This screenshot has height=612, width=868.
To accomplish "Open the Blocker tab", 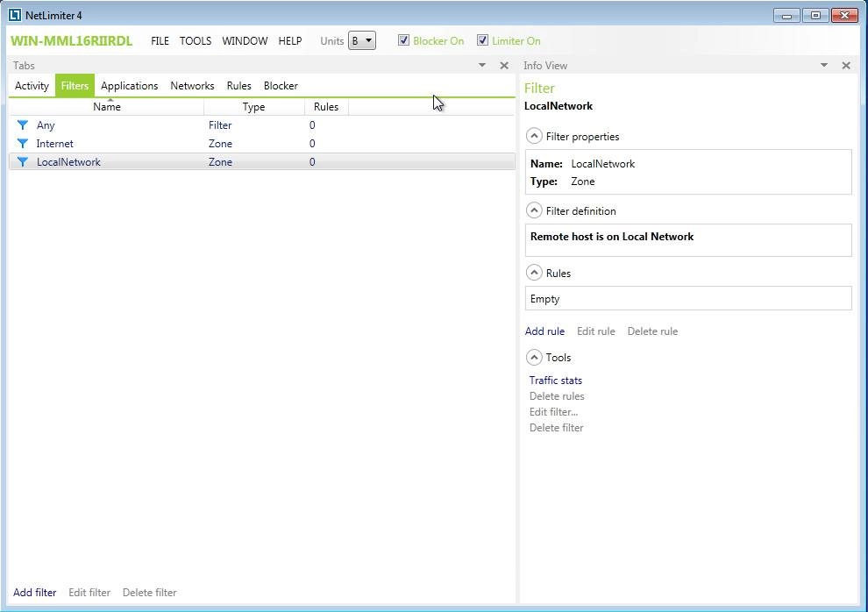I will tap(281, 86).
